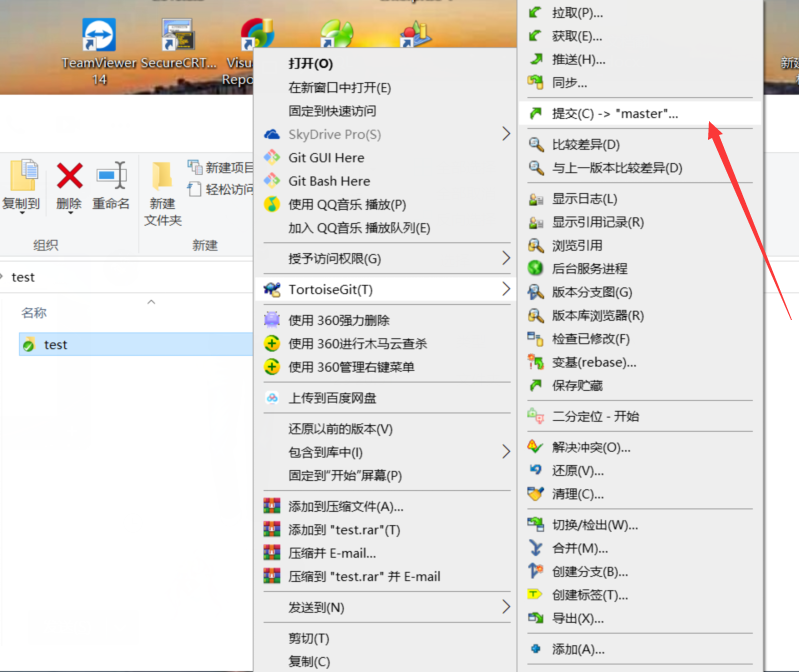Click the 切换/检出(W) checkout icon
The height and width of the screenshot is (672, 799).
[x=536, y=524]
